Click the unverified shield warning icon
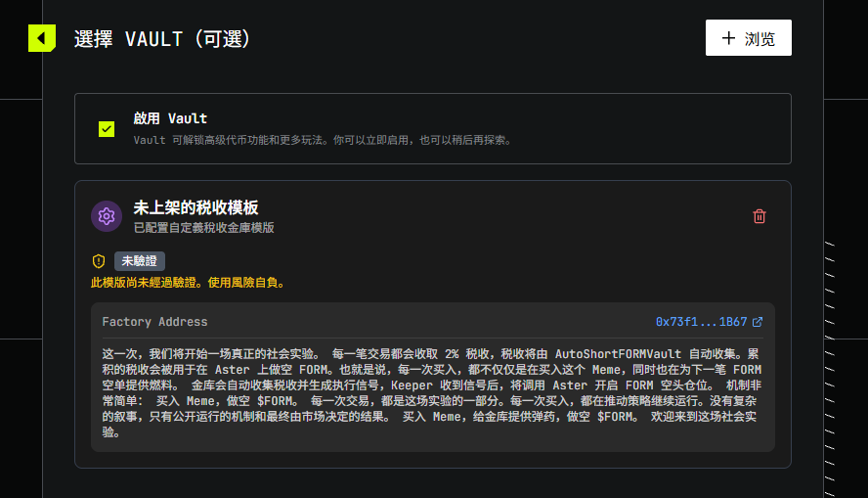Screen dimensions: 868x498 (99, 261)
